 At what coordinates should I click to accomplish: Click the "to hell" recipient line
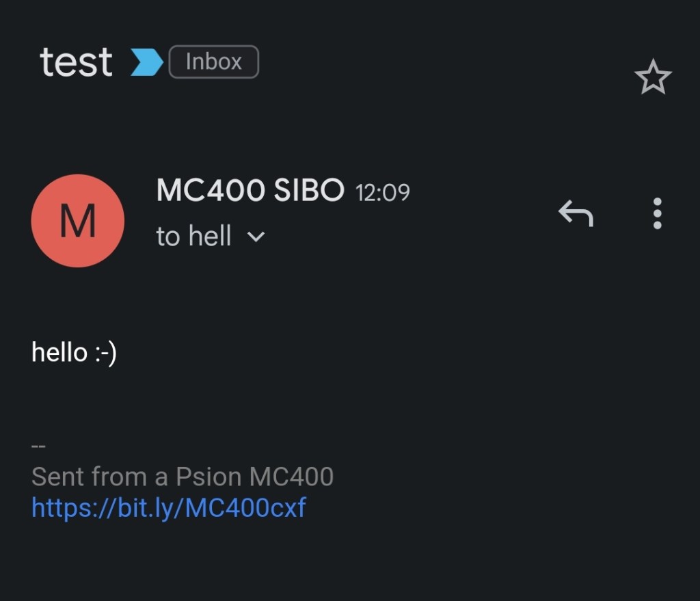point(194,237)
